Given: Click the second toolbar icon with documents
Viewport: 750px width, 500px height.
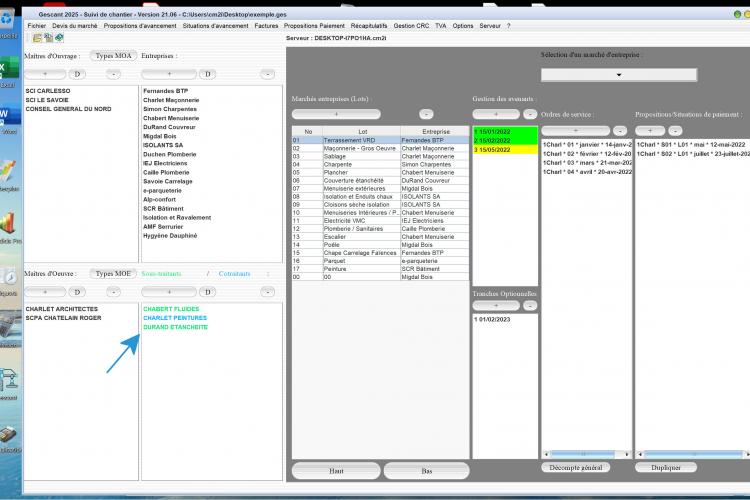Looking at the screenshot, I should [x=48, y=38].
